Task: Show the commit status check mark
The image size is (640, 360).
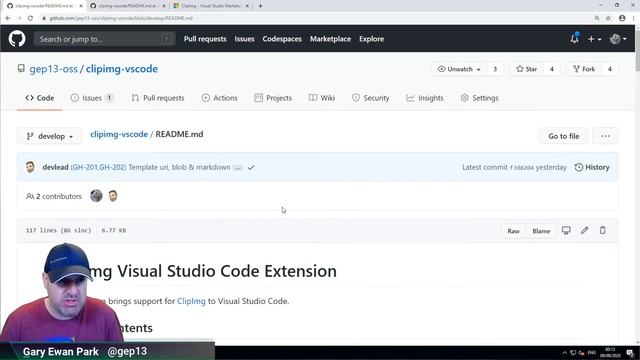Action: 251,167
